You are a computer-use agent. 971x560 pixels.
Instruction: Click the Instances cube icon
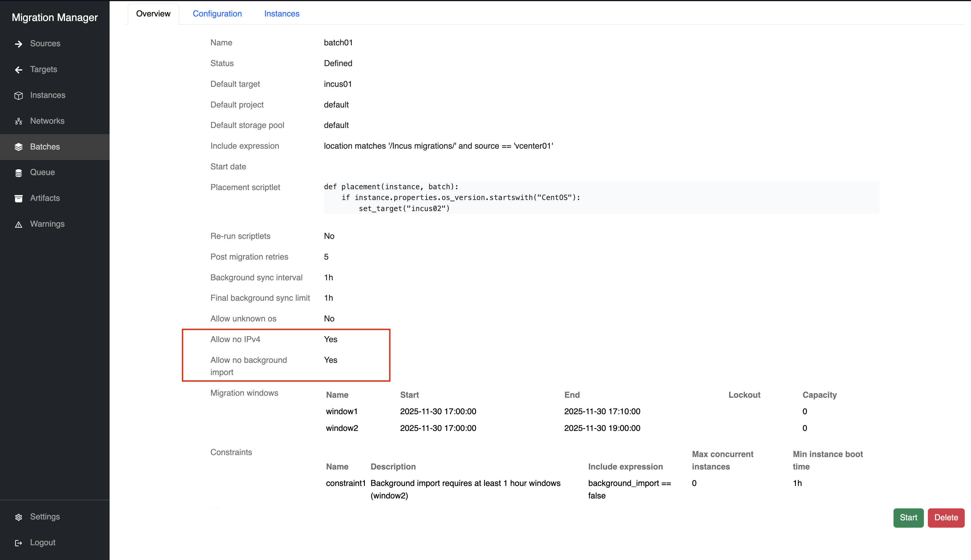click(18, 95)
